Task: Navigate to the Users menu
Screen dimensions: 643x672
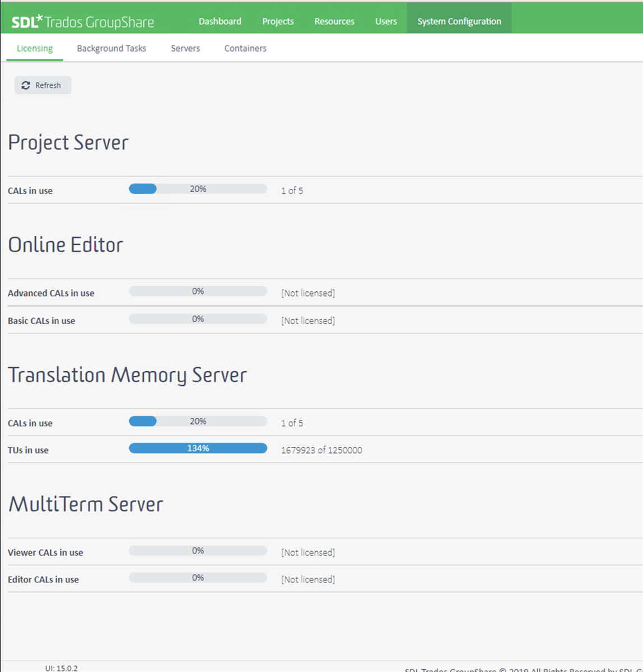Action: click(x=386, y=21)
